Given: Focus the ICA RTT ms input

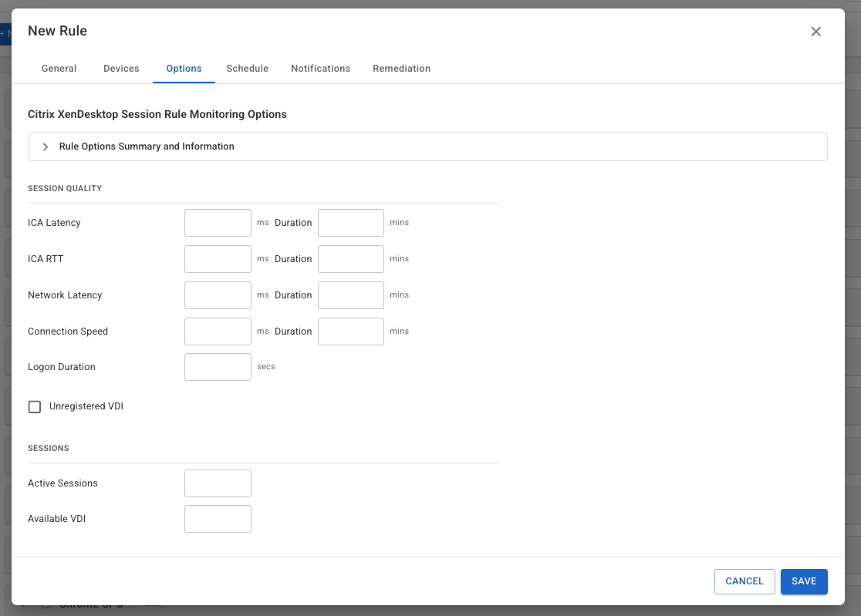Looking at the screenshot, I should click(218, 259).
